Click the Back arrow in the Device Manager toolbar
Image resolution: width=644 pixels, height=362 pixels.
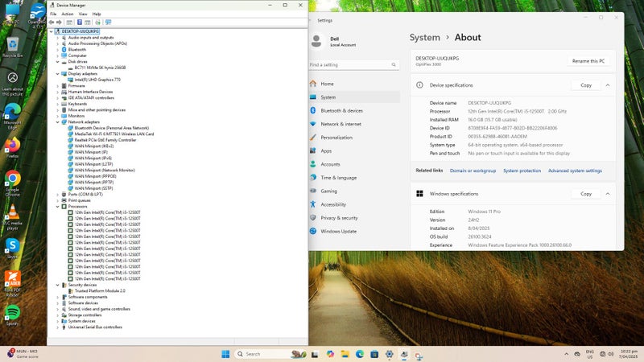tap(52, 23)
